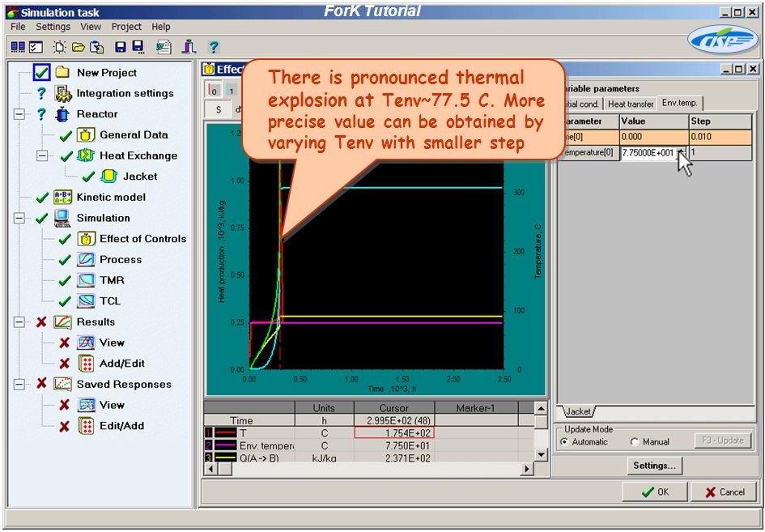This screenshot has width=765, height=532.
Task: Click the Reactor vessel icon in tree
Action: pos(62,114)
